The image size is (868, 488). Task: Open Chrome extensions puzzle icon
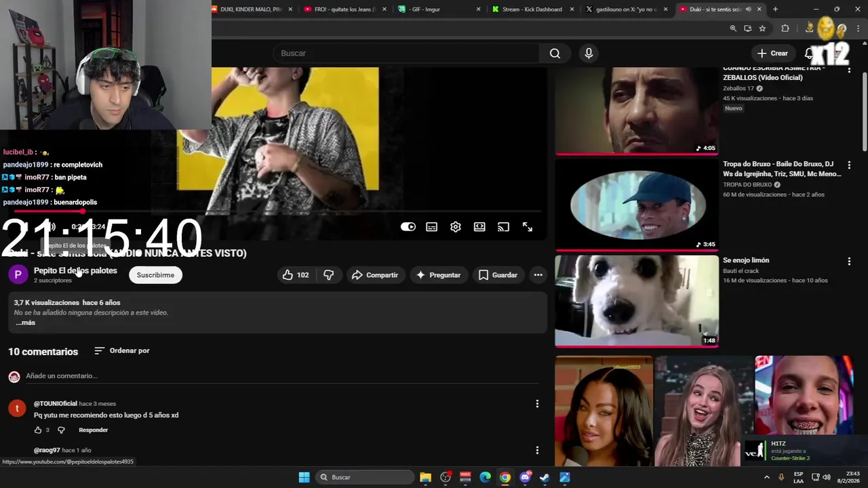(785, 28)
